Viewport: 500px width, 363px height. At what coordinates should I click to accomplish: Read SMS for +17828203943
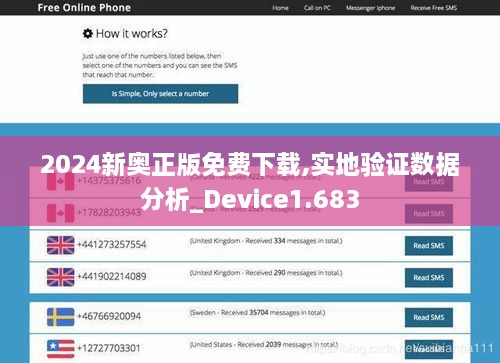(x=429, y=214)
